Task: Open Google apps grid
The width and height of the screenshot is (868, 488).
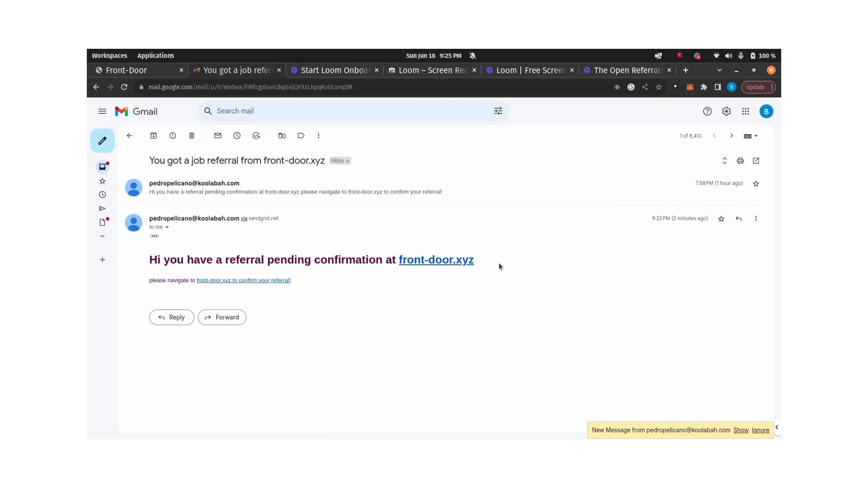Action: click(x=745, y=112)
